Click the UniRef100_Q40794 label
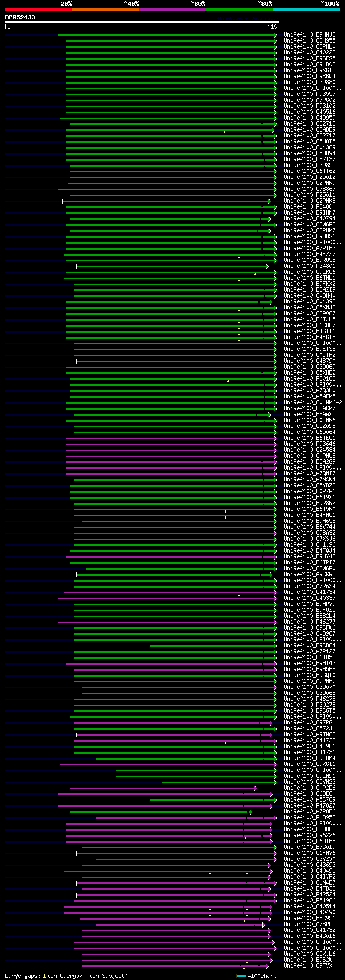Viewport: 345px width, 980px height. pos(309,219)
